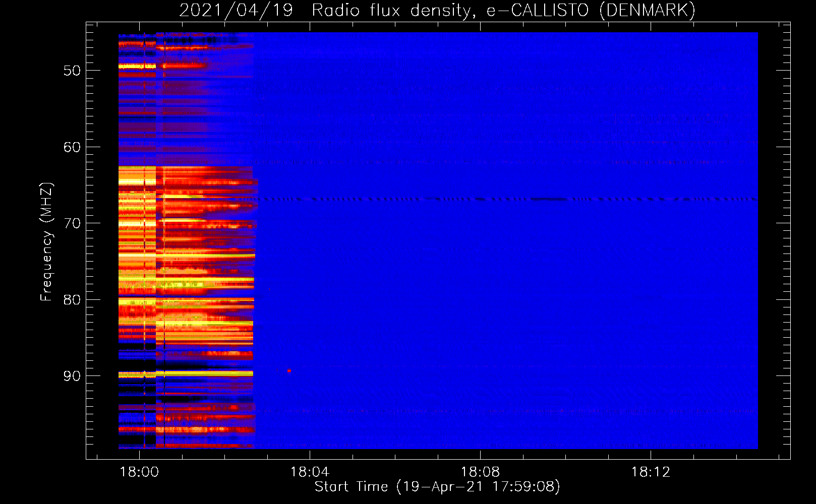This screenshot has height=504, width=816.
Task: Click the dark horizontal line near 67 MHz
Action: (507, 199)
